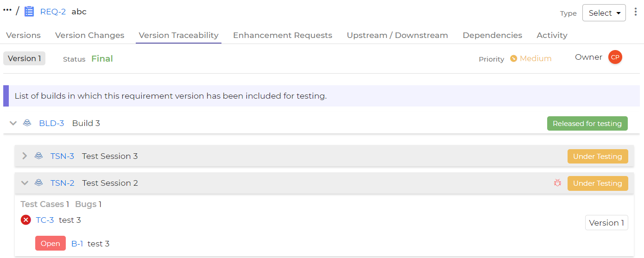Click the session icon beside TSN-3
Image resolution: width=644 pixels, height=258 pixels.
coord(39,156)
